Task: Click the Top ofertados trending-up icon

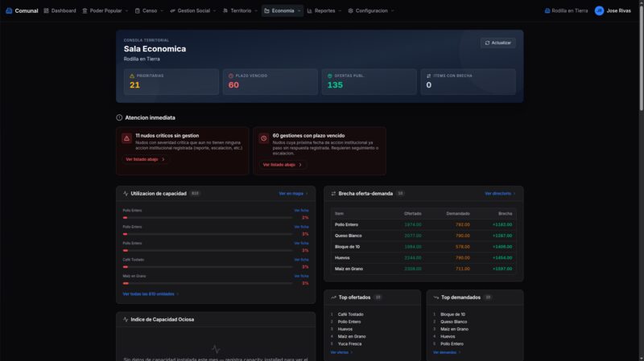Action: 333,297
